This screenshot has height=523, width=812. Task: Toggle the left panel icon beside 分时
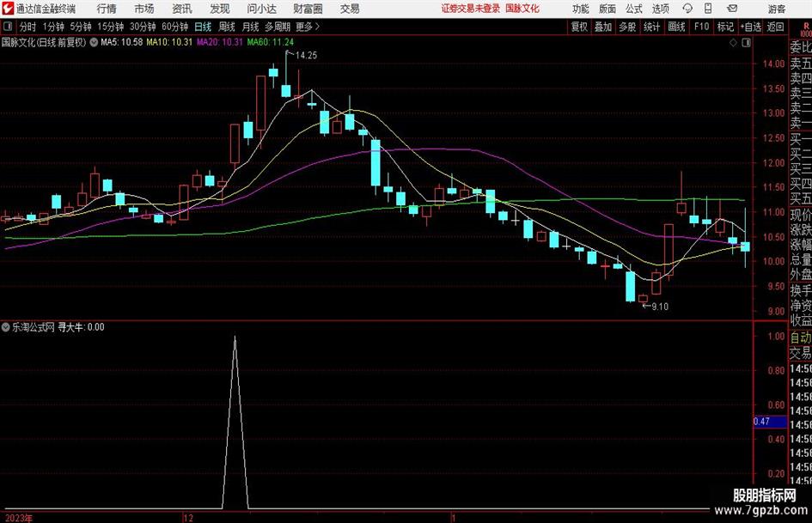pos(8,27)
